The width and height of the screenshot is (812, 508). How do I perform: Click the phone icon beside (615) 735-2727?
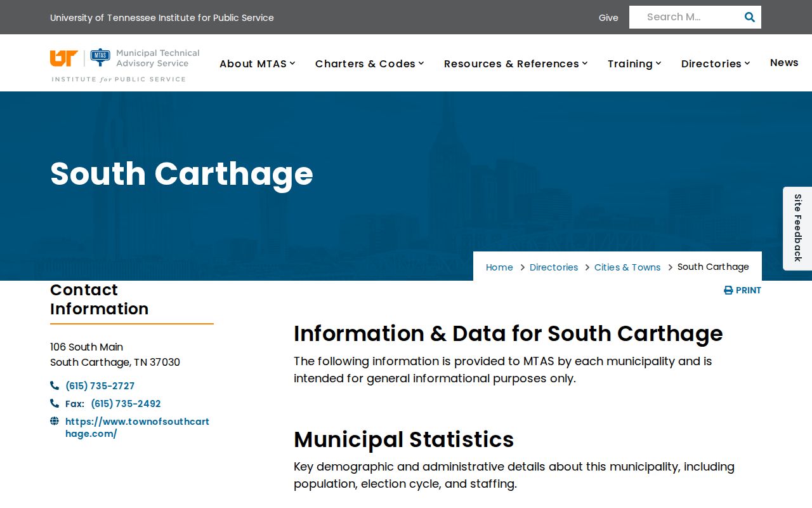click(55, 385)
